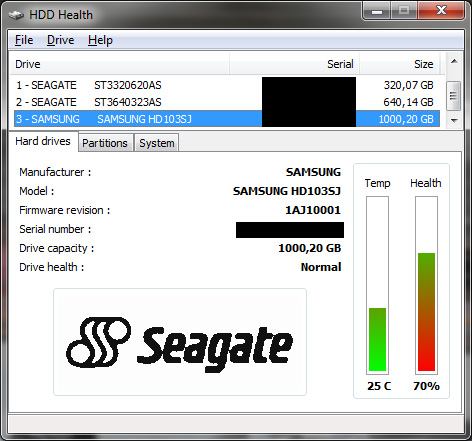Select the Hard drives tab
472x441 pixels.
point(43,141)
